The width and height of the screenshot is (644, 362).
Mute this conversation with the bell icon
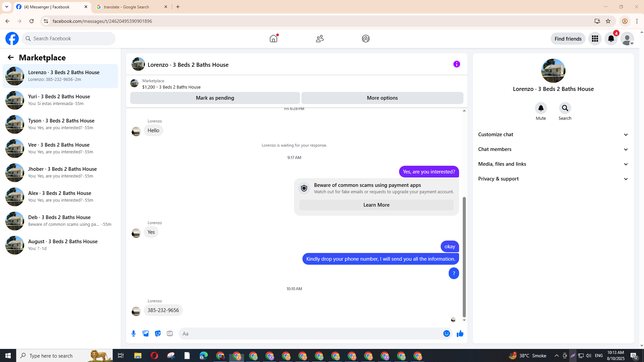click(x=541, y=108)
